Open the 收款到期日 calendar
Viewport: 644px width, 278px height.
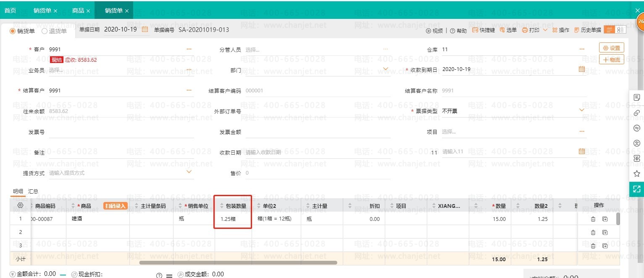[x=582, y=69]
